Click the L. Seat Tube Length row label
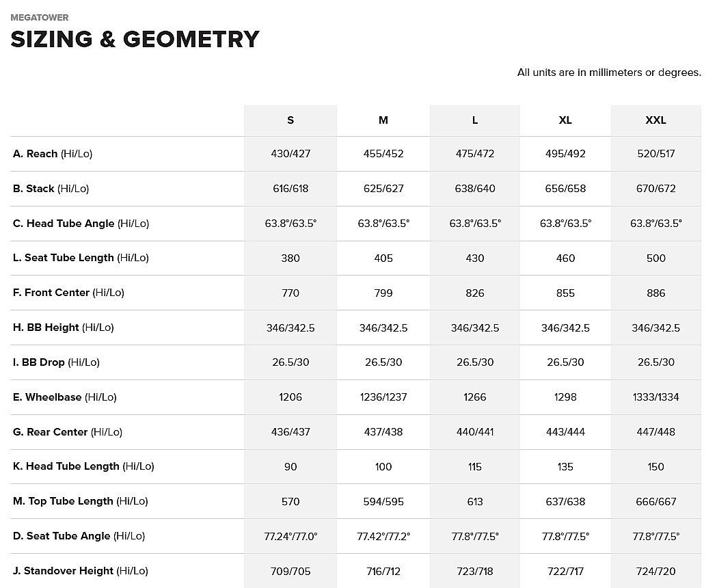The height and width of the screenshot is (588, 717). pos(81,258)
